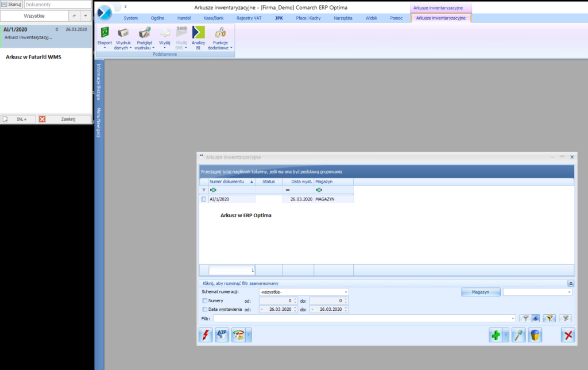Open selected sheet with magnifier button
The image size is (588, 370).
(519, 335)
